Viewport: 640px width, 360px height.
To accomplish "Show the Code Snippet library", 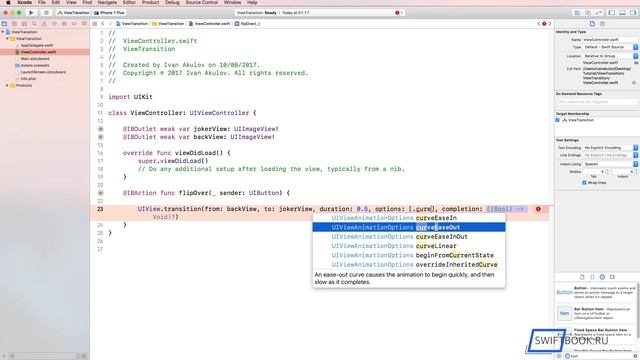I will pos(592,277).
